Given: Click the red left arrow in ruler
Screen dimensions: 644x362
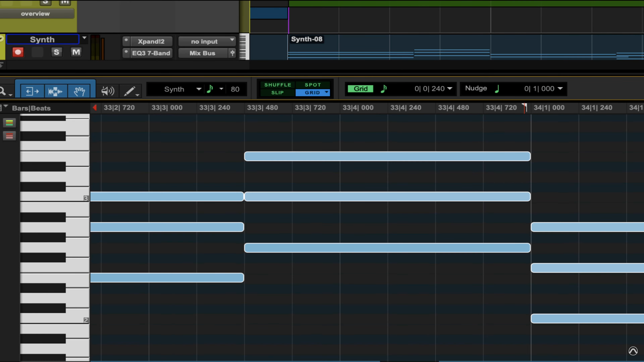Looking at the screenshot, I should (94, 108).
